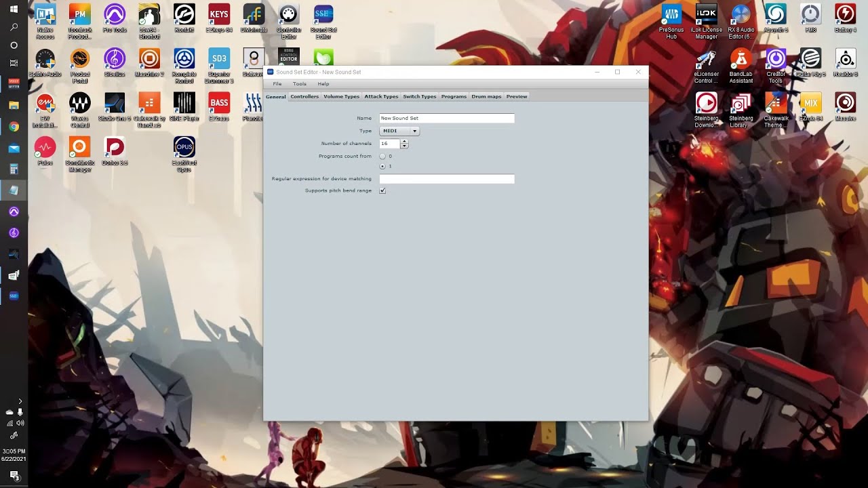Click the Number of channels value field
This screenshot has width=868, height=488.
(390, 144)
